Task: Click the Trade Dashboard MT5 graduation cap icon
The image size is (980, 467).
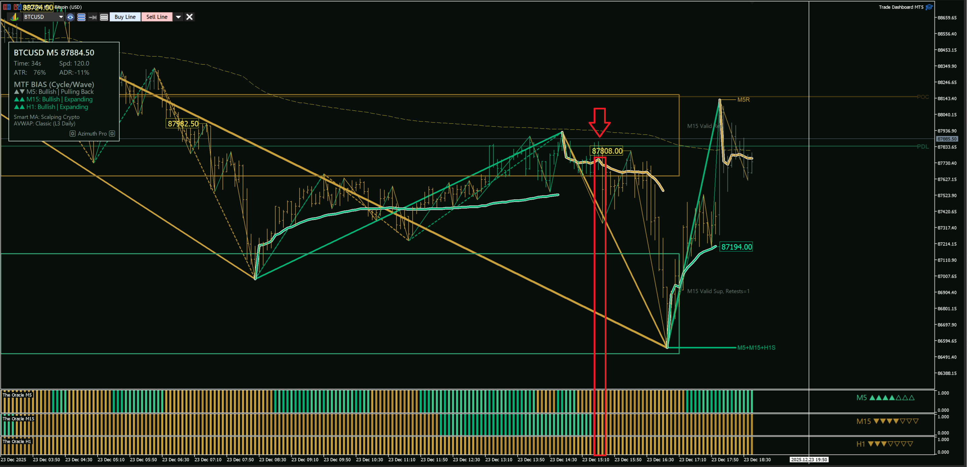Action: 929,7
